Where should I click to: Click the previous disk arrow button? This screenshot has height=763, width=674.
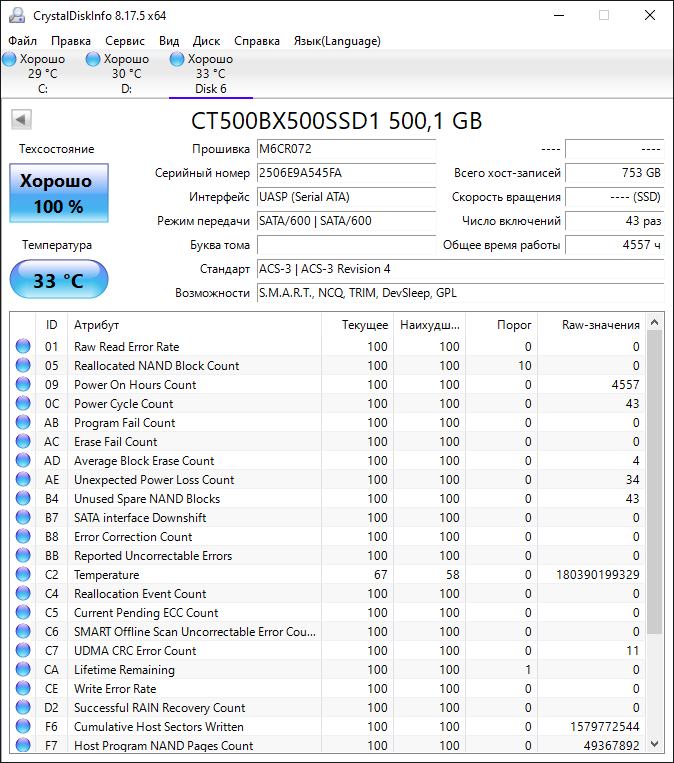tap(21, 119)
